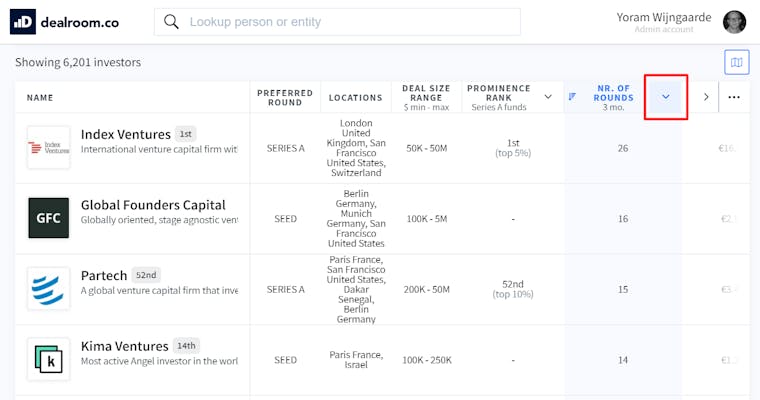This screenshot has height=400, width=760.
Task: Open the Index Ventures investor link
Action: (x=126, y=134)
